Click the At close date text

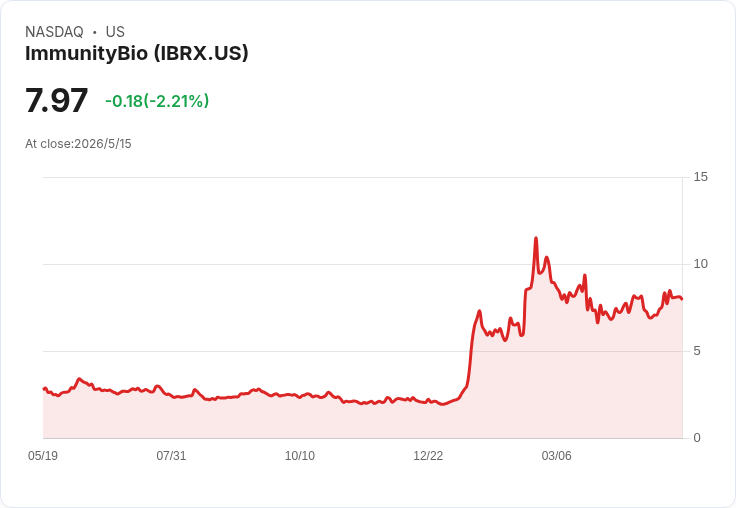(x=78, y=144)
